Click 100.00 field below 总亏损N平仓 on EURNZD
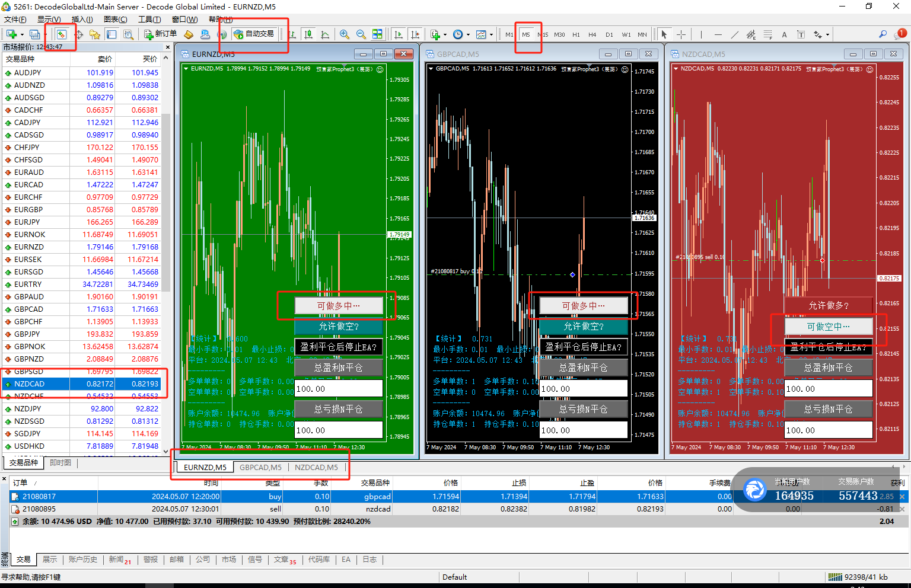This screenshot has width=911, height=588. coord(338,430)
